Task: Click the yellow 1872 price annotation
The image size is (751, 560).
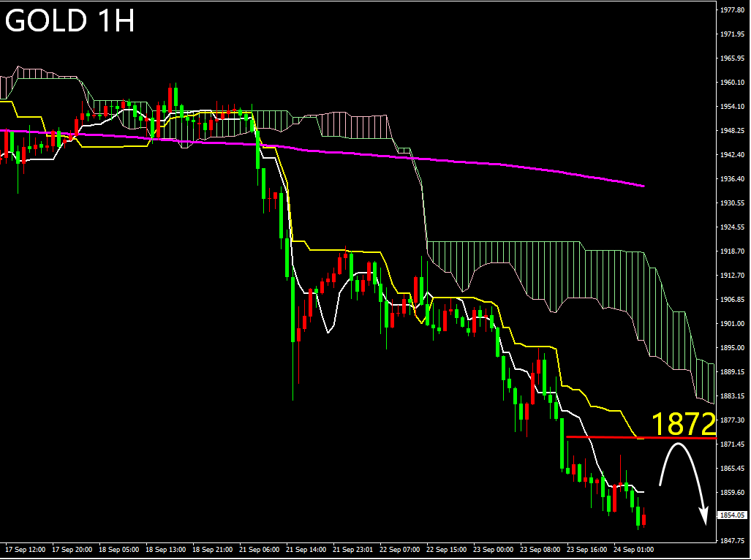Action: click(682, 424)
